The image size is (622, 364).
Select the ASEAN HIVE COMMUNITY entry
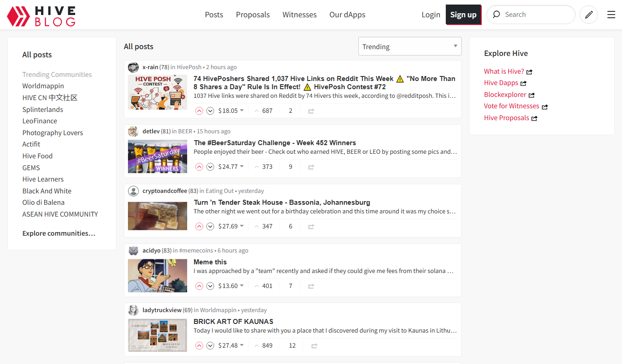(60, 214)
